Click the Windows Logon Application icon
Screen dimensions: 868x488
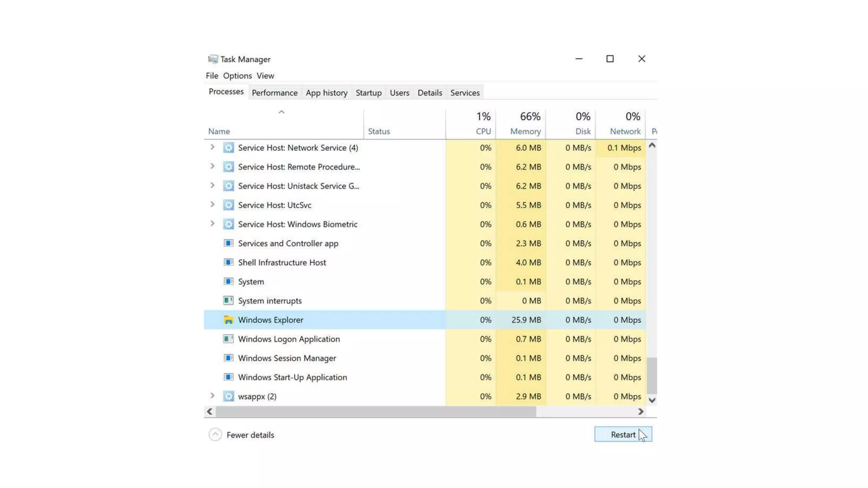click(x=228, y=339)
